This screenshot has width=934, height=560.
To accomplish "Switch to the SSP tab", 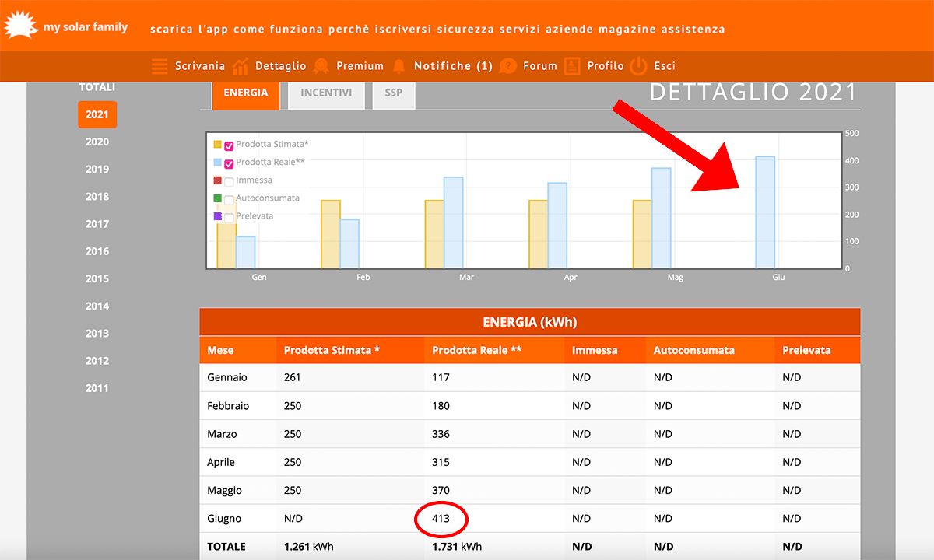I will tap(394, 93).
